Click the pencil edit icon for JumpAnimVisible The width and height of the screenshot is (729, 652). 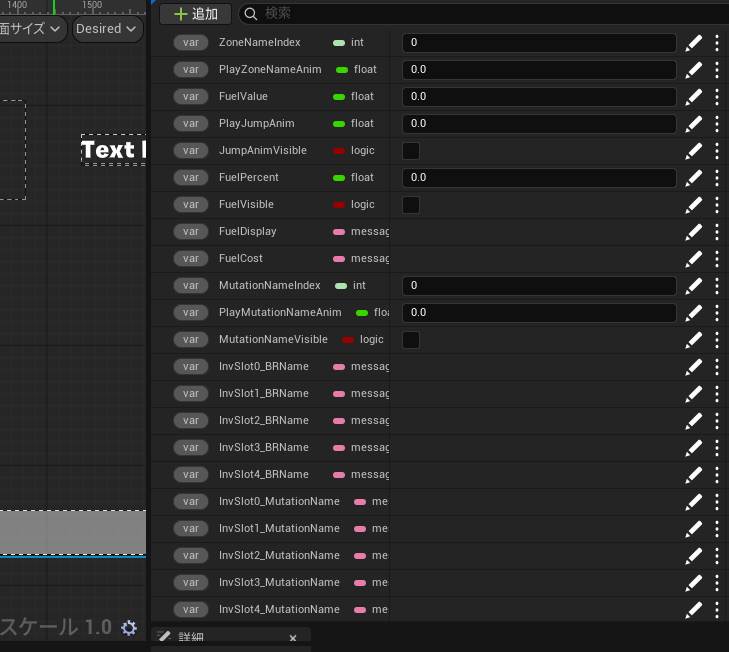pyautogui.click(x=694, y=151)
